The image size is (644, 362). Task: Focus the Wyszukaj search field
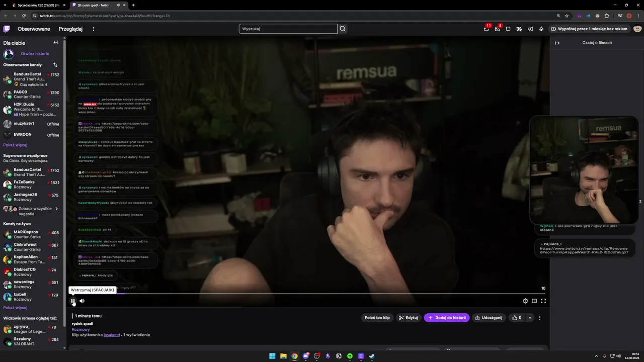(x=288, y=29)
